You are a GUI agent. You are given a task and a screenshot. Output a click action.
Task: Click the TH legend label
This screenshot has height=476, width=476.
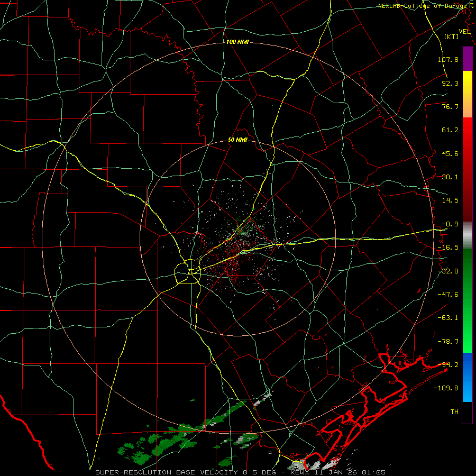point(454,412)
